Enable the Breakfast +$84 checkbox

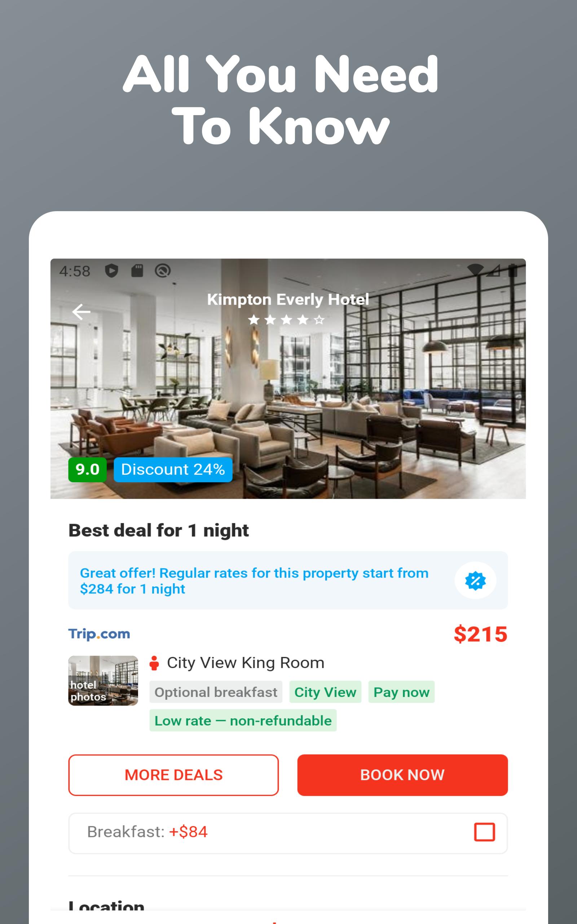pyautogui.click(x=484, y=832)
